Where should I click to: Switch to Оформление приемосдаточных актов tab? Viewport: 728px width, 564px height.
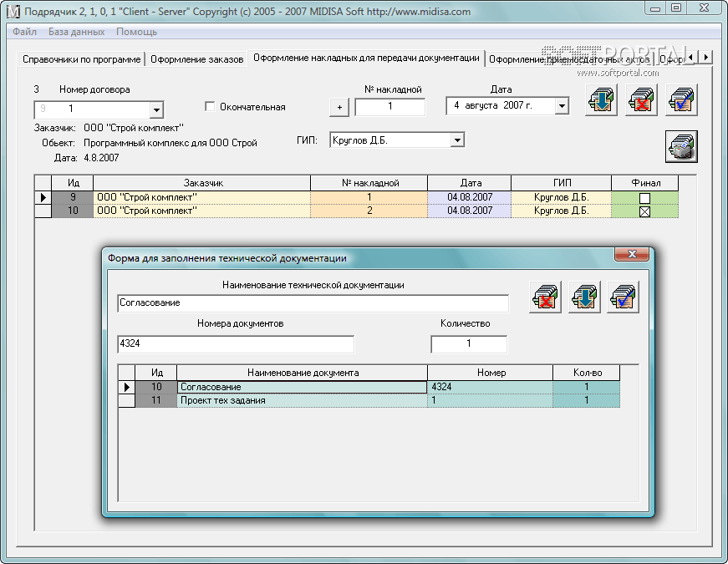tap(569, 59)
